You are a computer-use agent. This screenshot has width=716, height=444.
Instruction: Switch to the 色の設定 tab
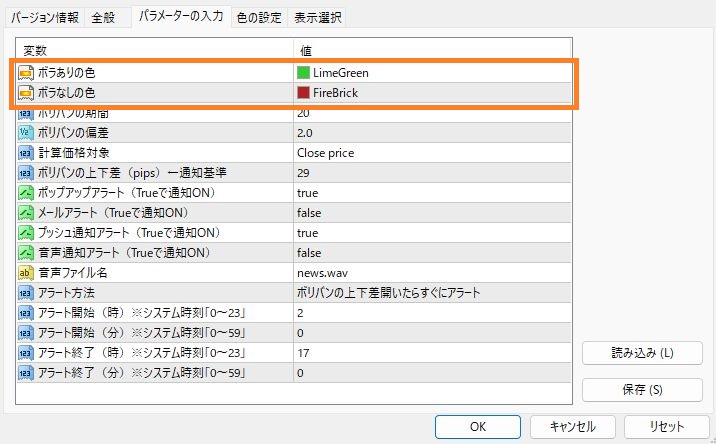(x=259, y=17)
